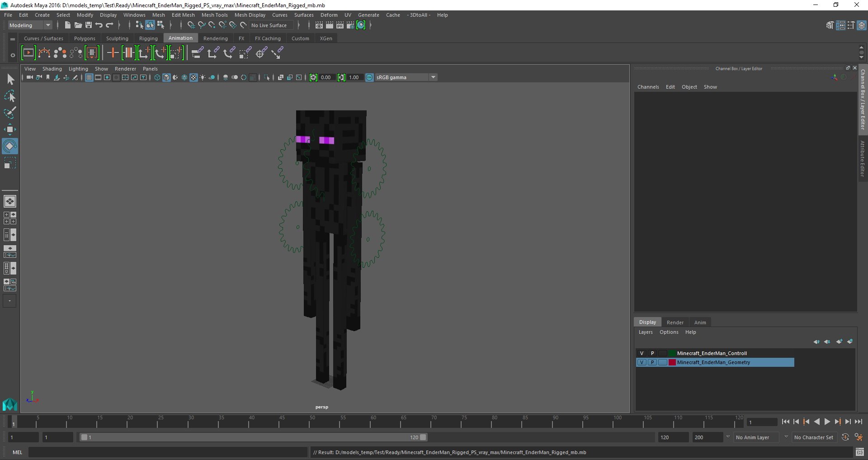Select the Rotate tool in toolbox
The width and height of the screenshot is (868, 460).
[10, 146]
